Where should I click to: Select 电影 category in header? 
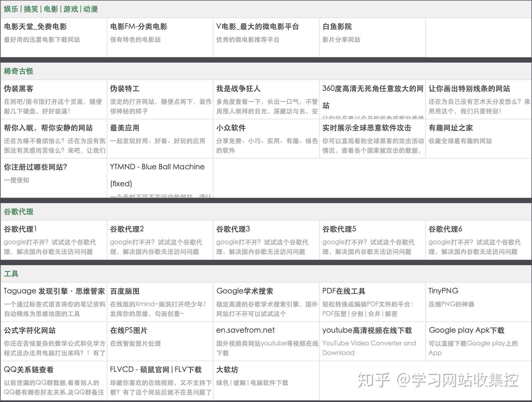pyautogui.click(x=51, y=9)
